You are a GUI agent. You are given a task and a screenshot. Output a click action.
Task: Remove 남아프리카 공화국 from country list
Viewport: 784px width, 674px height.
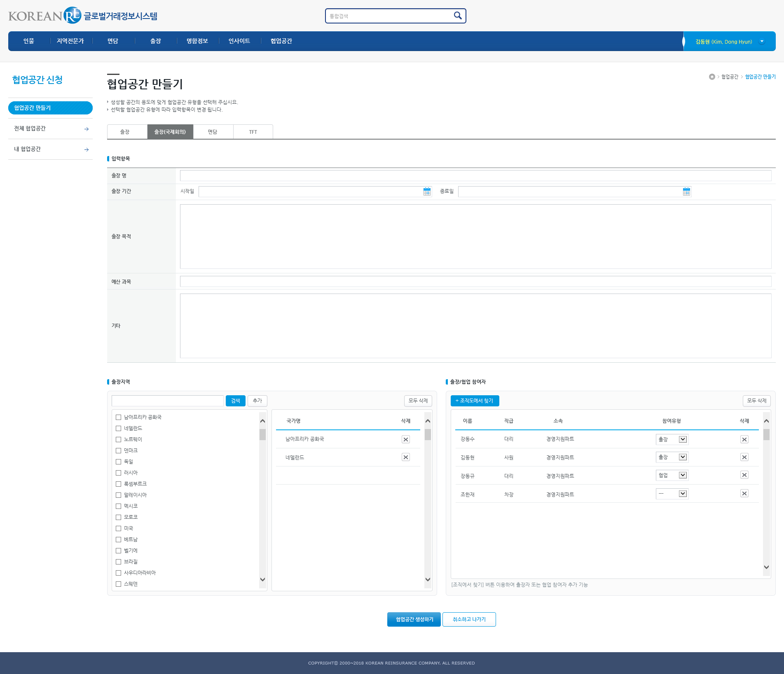click(406, 439)
